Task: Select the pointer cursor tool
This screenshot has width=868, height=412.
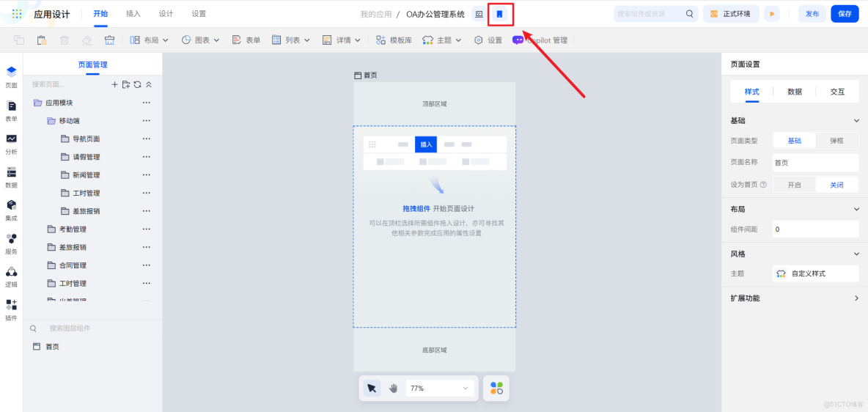Action: (372, 389)
